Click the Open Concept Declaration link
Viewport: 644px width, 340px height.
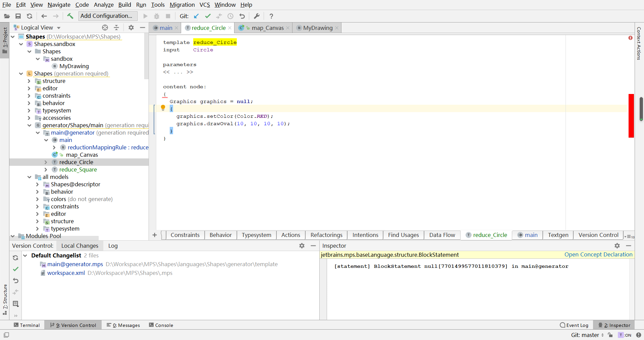click(598, 254)
